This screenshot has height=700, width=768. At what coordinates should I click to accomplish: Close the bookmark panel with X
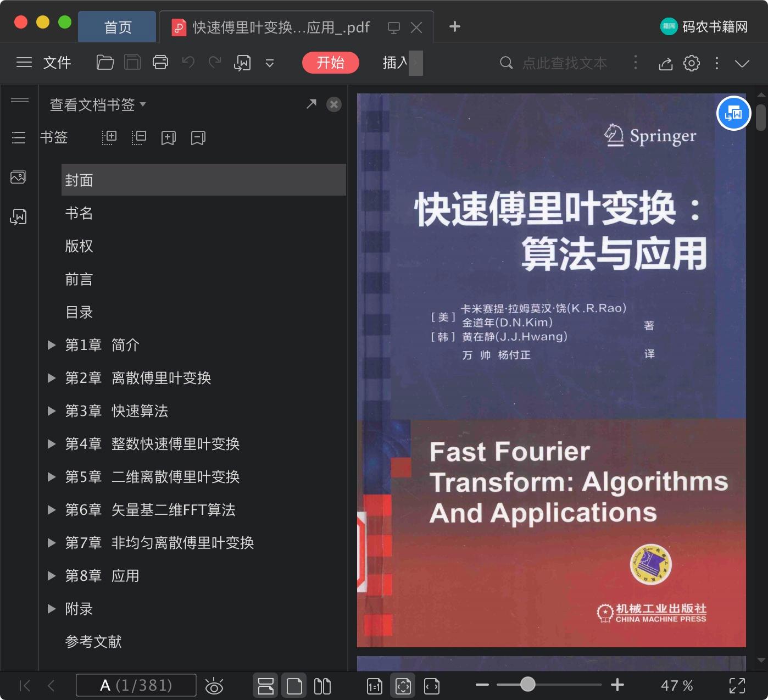click(x=334, y=104)
